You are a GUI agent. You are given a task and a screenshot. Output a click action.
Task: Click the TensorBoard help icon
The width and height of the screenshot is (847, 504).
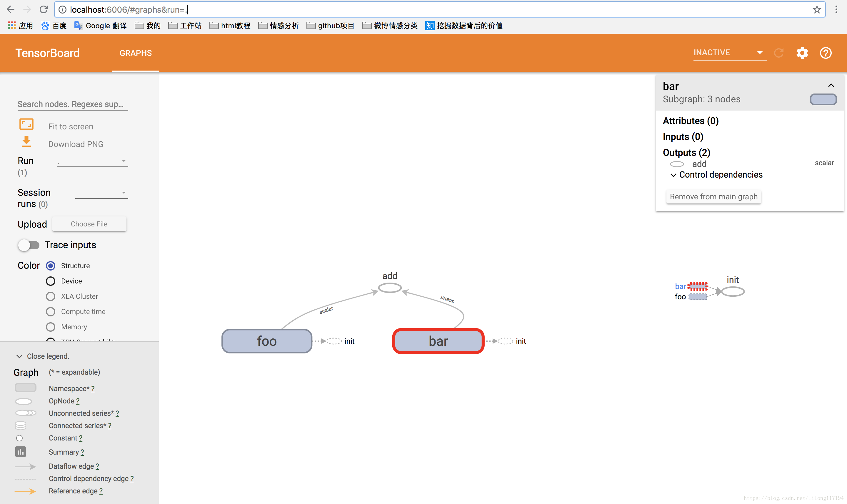(826, 53)
